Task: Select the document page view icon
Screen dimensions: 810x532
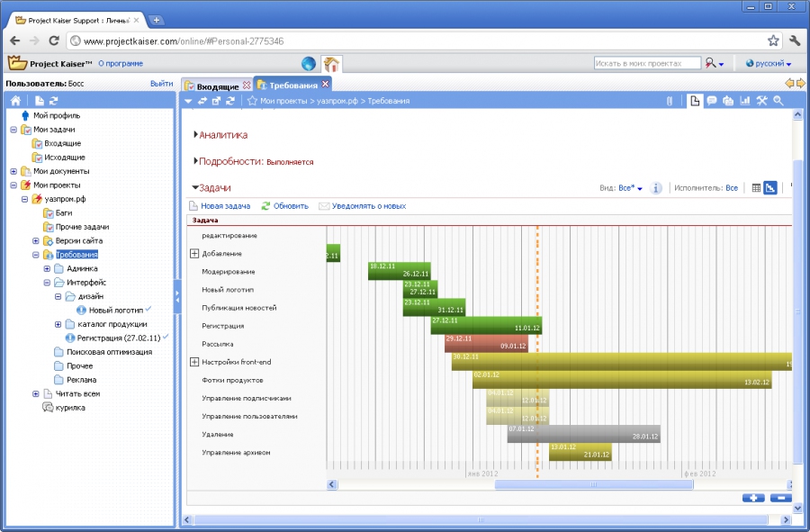Action: coord(695,101)
